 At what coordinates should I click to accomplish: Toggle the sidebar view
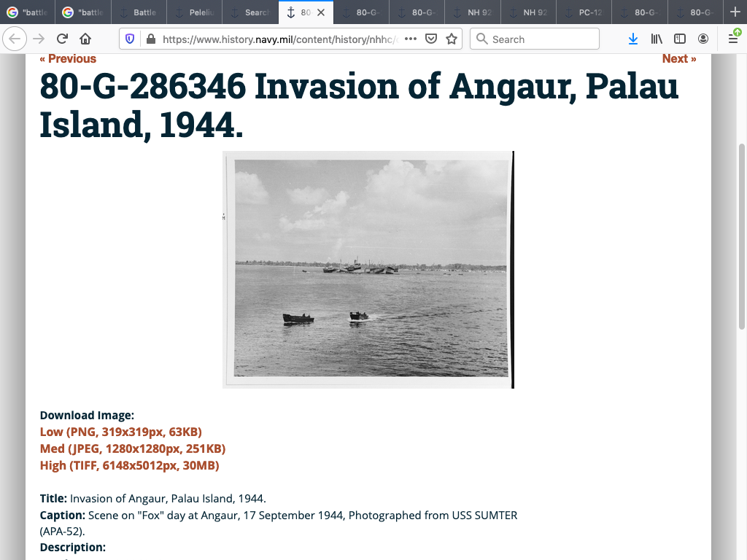[680, 39]
